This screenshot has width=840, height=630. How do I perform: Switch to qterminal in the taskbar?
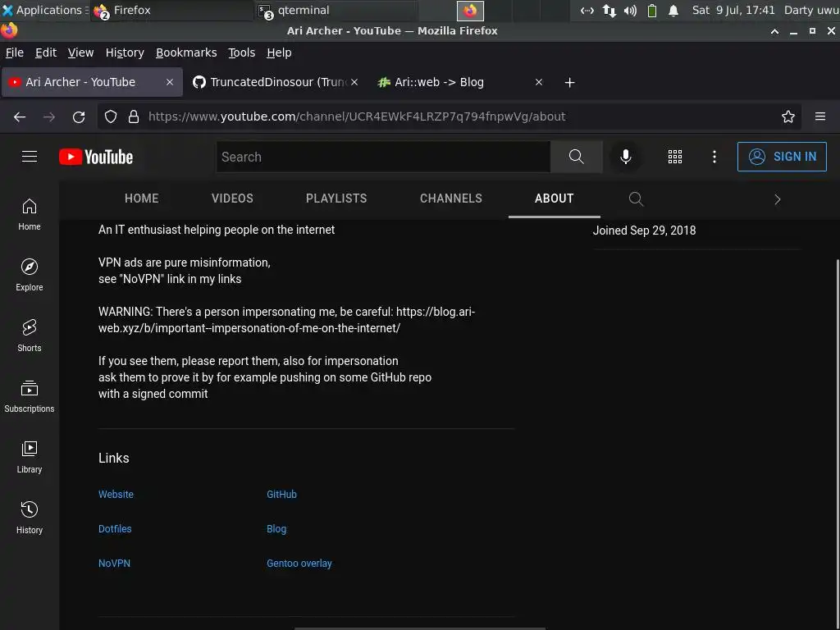pos(335,10)
